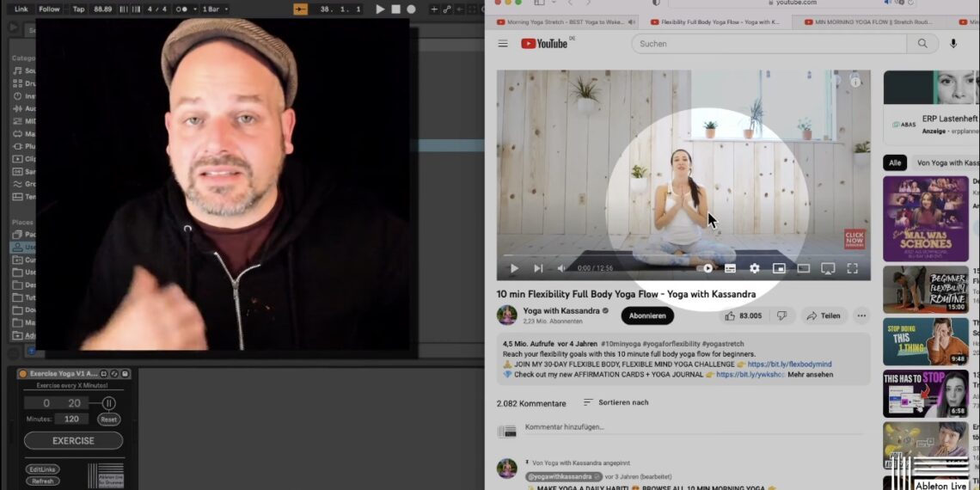The height and width of the screenshot is (490, 980).
Task: Switch to Morning Yoga Stretch browser tab
Action: pyautogui.click(x=561, y=21)
